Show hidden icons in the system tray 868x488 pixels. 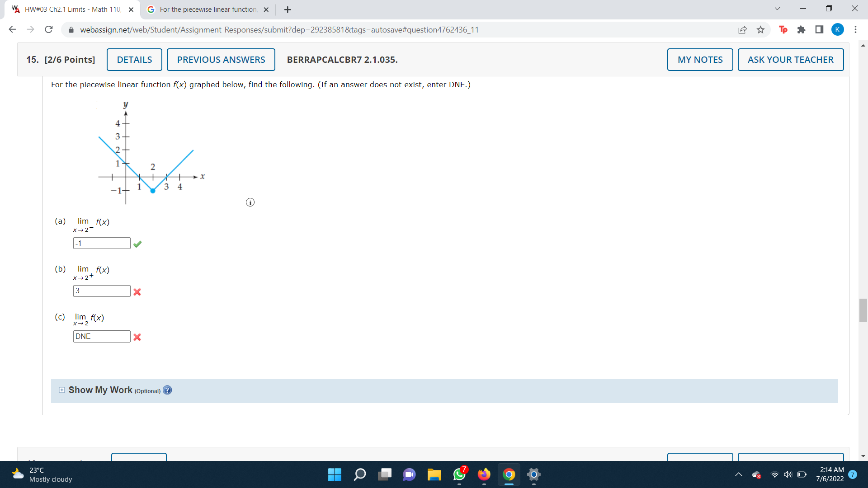tap(739, 475)
